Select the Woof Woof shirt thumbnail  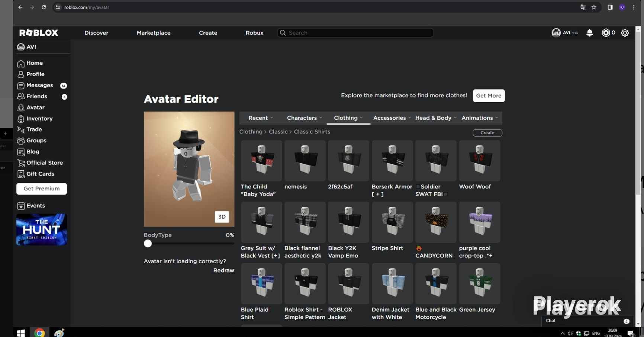pyautogui.click(x=480, y=161)
